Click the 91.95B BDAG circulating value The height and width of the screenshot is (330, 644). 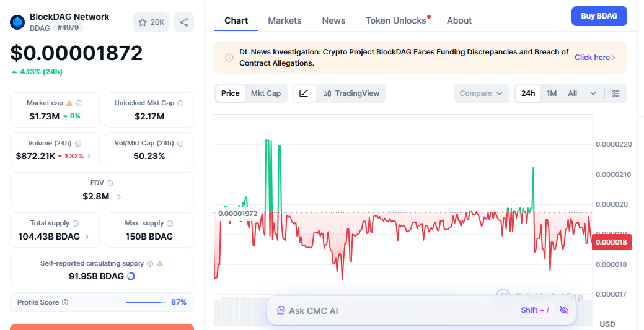pyautogui.click(x=96, y=276)
